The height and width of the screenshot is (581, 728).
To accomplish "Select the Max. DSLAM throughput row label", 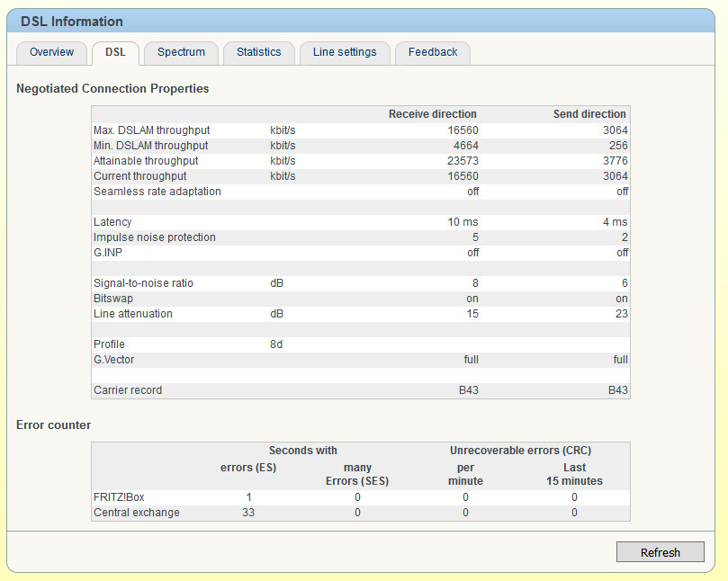I will [x=150, y=130].
